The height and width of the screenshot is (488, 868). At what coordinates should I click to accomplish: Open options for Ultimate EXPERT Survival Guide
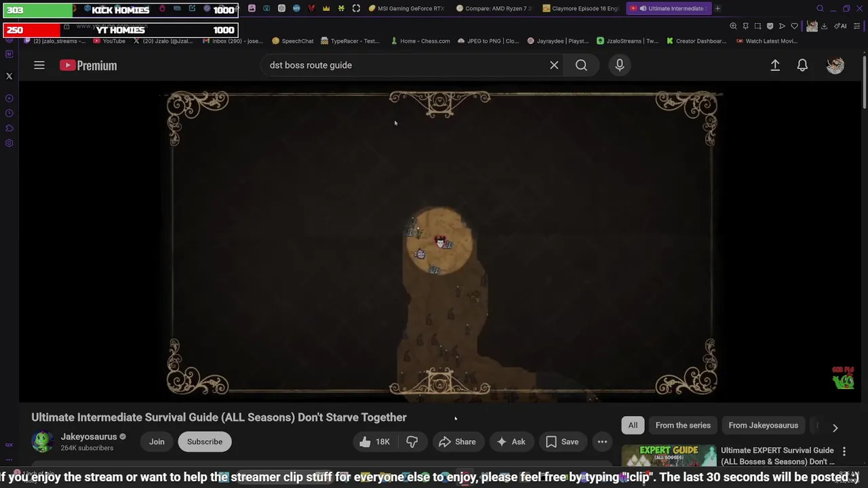(x=844, y=451)
